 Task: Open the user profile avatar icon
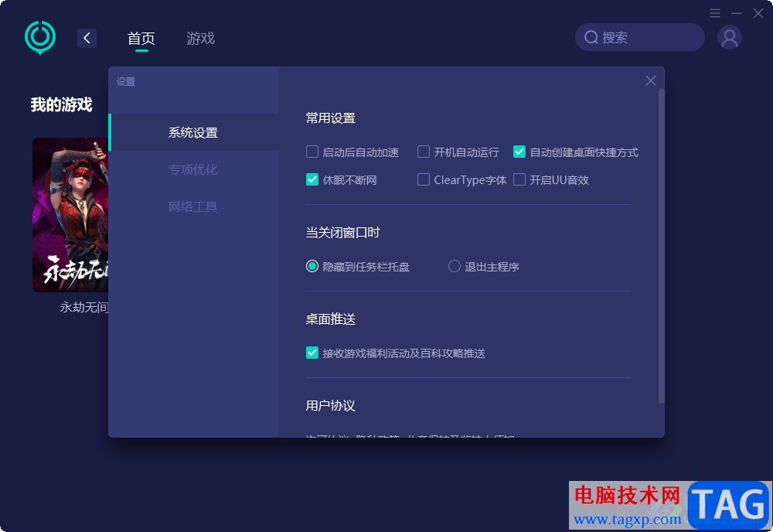pos(730,38)
